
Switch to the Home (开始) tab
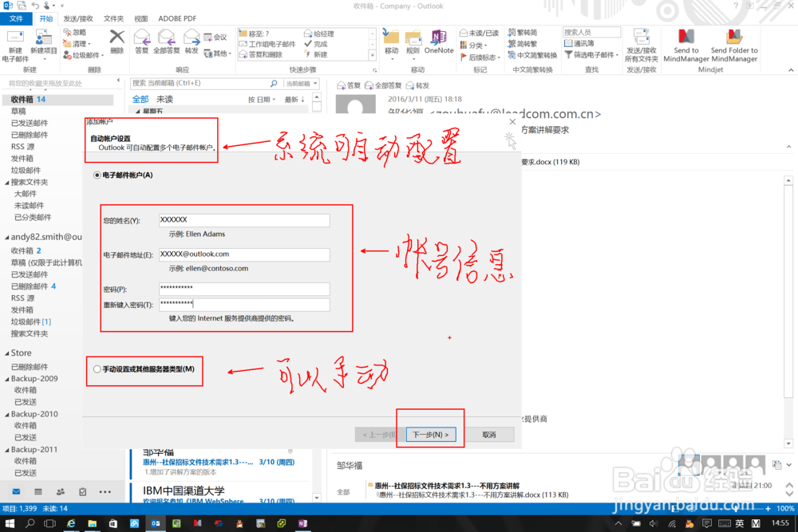pyautogui.click(x=45, y=19)
